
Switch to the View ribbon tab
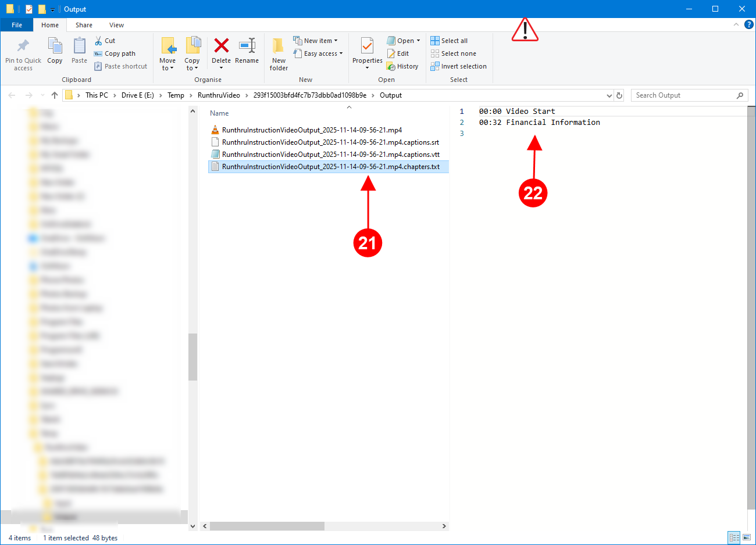[x=116, y=25]
